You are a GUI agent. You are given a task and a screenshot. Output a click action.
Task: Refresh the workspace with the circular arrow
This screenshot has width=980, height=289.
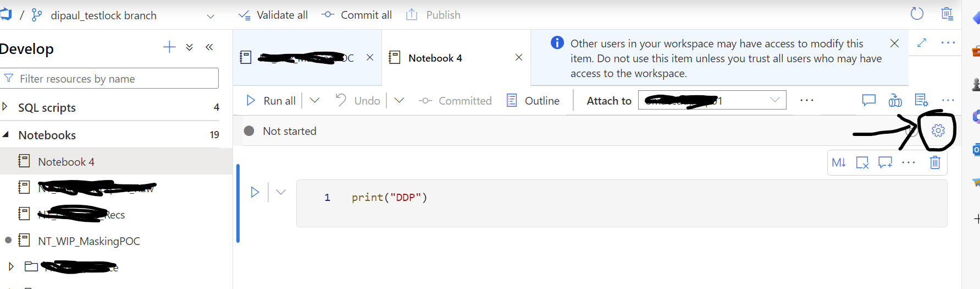[917, 14]
